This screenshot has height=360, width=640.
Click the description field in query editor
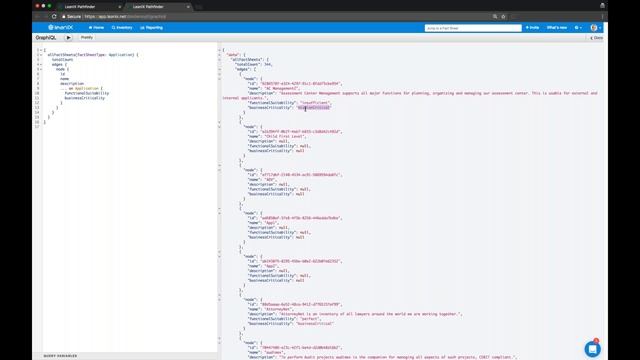click(x=72, y=84)
